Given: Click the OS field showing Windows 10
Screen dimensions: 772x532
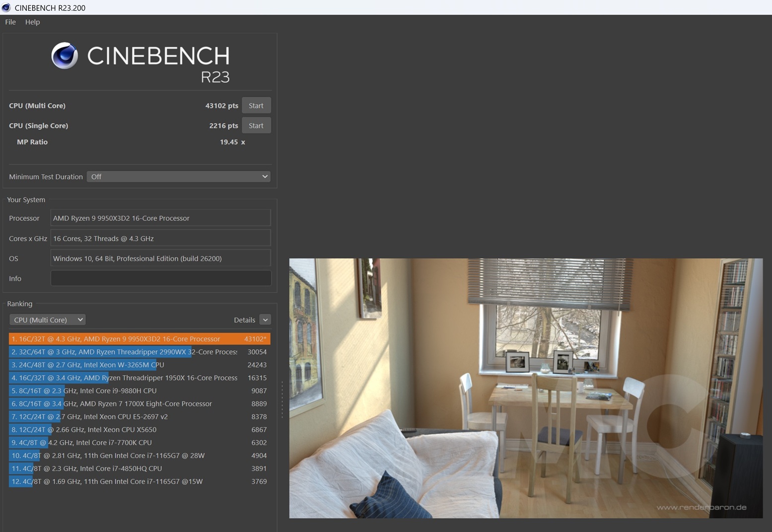Looking at the screenshot, I should coord(160,258).
